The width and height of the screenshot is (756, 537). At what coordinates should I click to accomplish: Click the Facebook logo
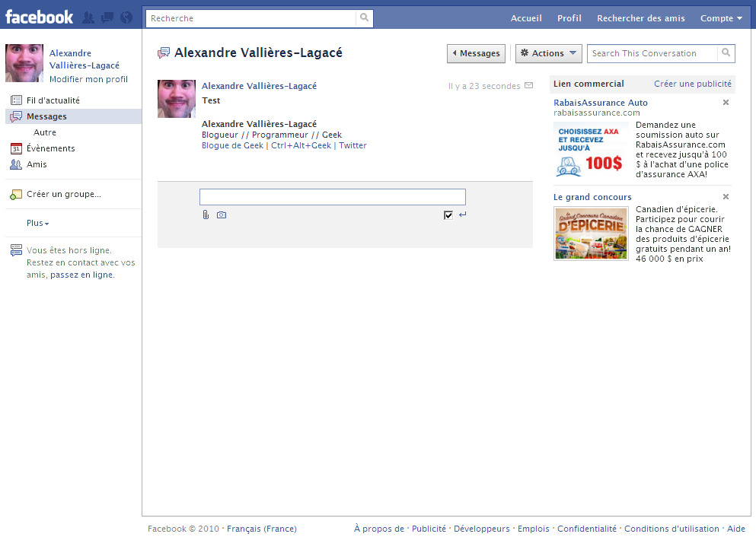coord(39,17)
